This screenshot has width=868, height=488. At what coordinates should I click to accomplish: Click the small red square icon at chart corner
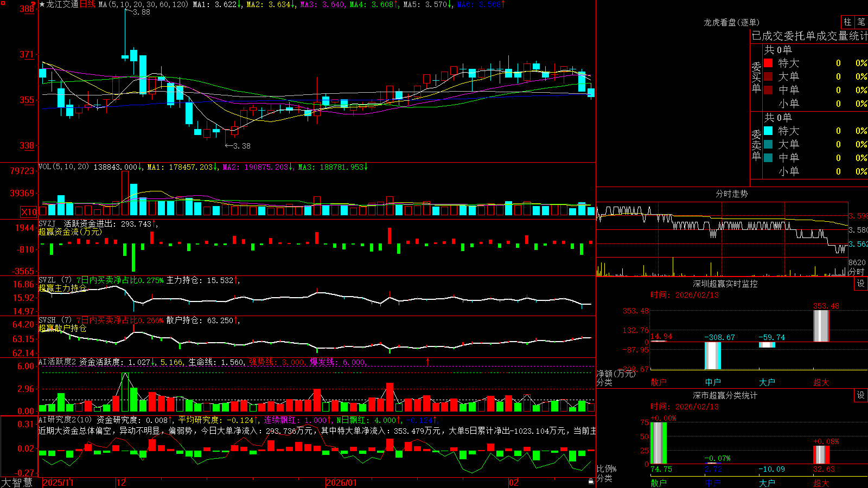click(3, 3)
